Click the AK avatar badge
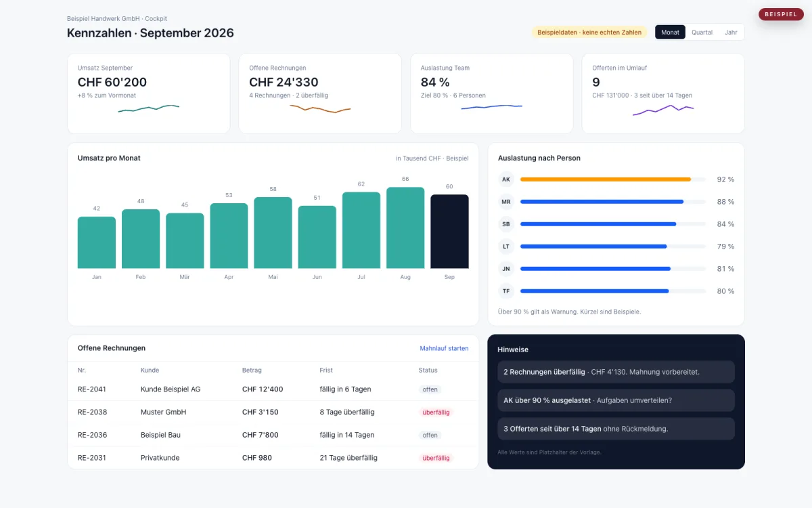 [x=505, y=179]
